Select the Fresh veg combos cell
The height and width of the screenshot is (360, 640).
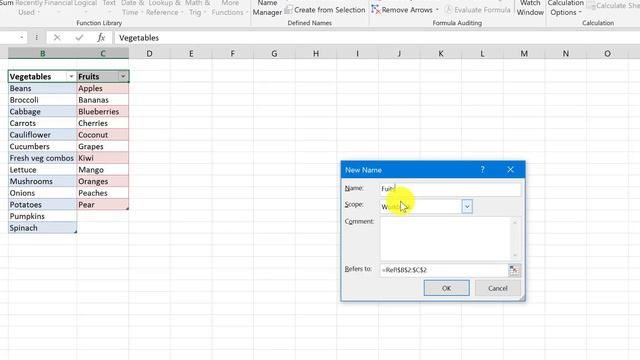click(x=42, y=158)
